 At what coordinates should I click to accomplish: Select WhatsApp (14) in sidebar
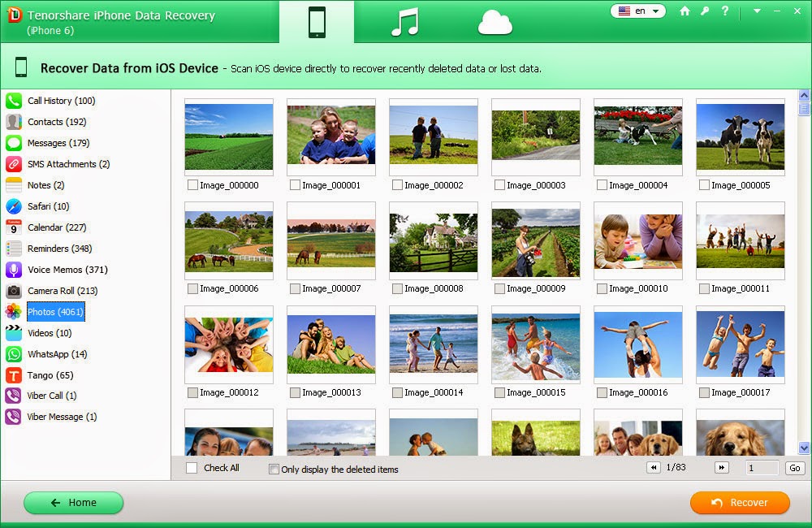58,354
